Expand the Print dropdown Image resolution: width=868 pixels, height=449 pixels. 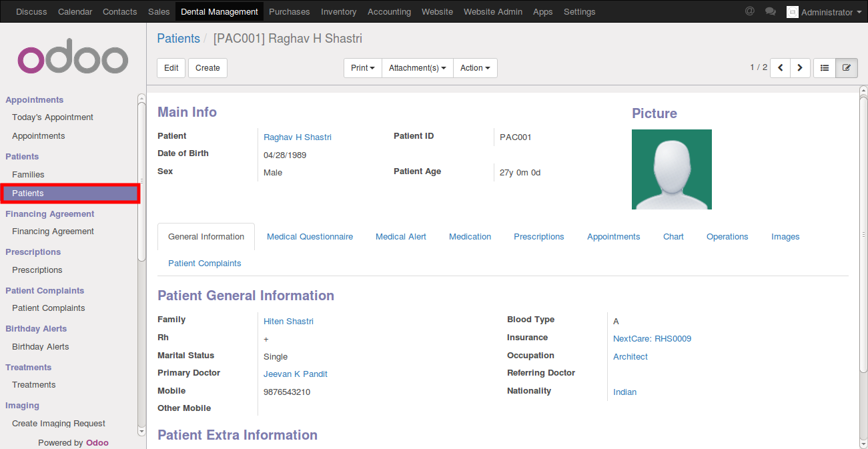pyautogui.click(x=362, y=68)
